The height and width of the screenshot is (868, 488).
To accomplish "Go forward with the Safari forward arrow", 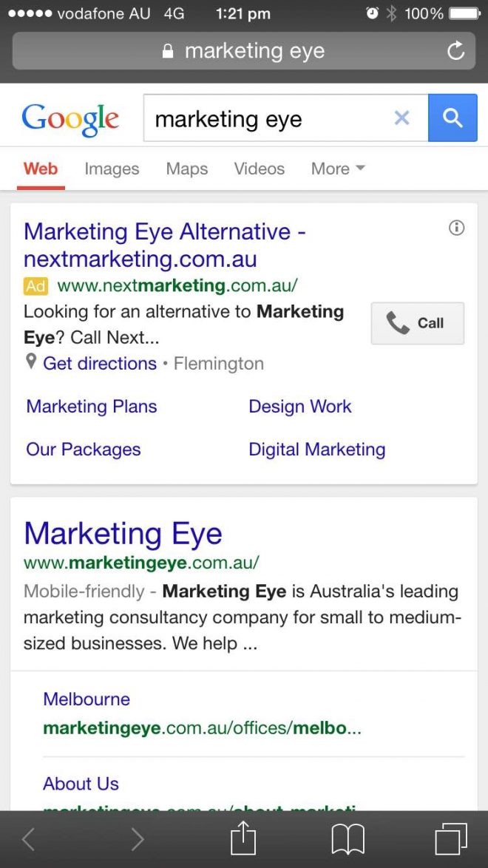I will (138, 840).
